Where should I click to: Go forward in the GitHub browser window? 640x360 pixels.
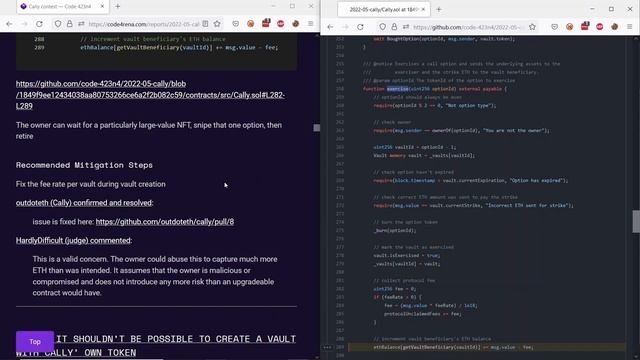point(345,27)
